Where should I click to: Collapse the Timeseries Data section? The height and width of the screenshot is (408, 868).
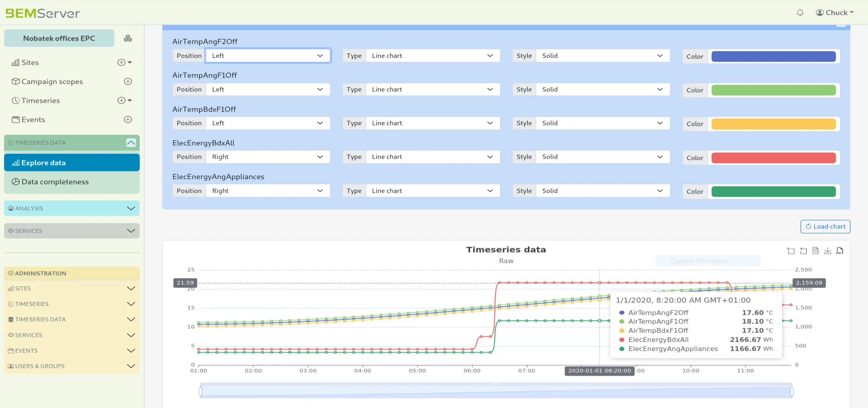[x=131, y=143]
